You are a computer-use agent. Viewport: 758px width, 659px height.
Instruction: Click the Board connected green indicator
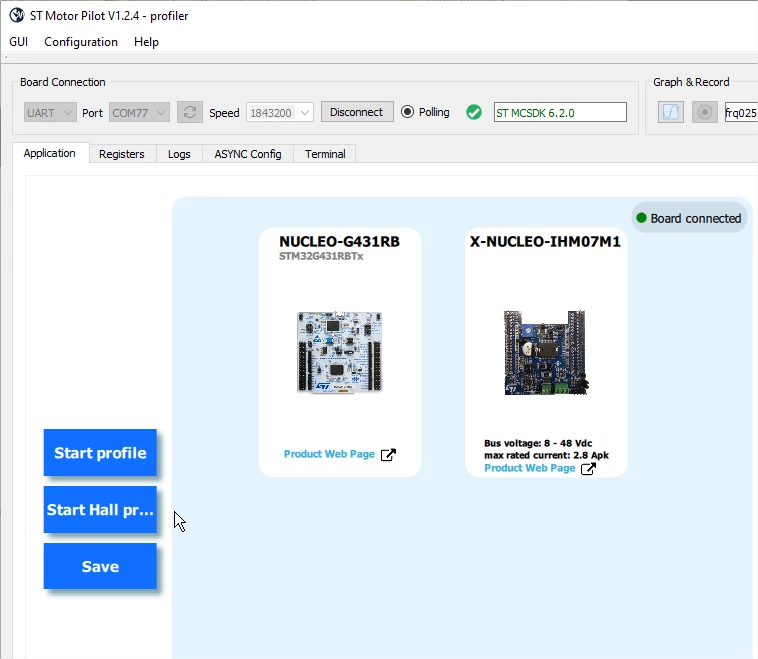click(641, 218)
